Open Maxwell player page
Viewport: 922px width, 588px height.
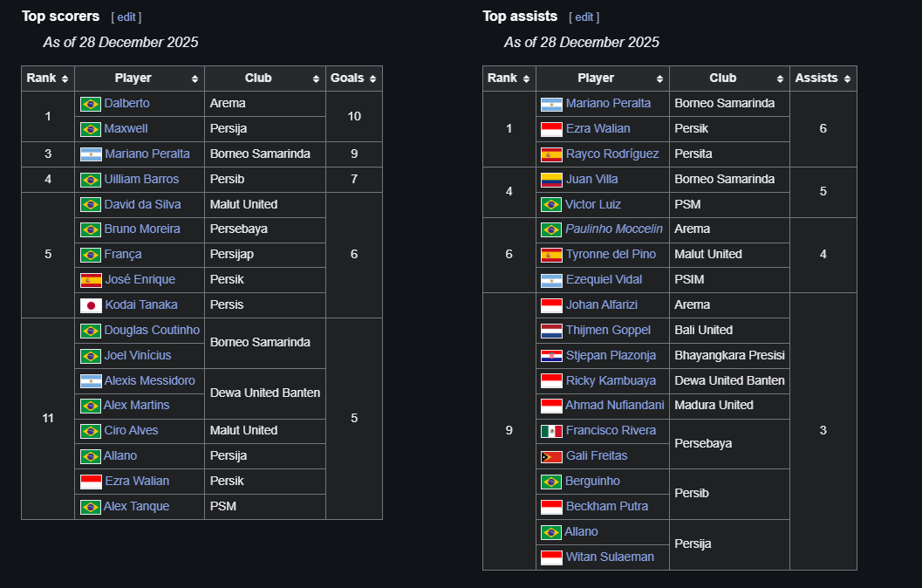click(126, 128)
